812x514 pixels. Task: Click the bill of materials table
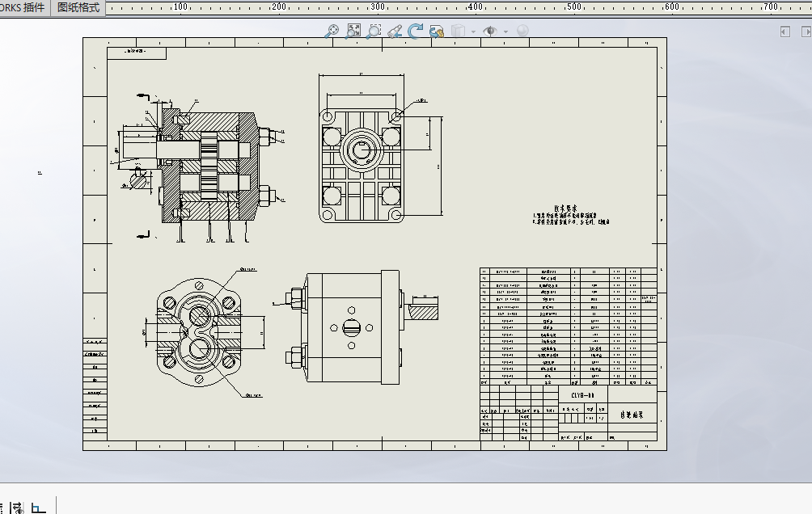568,327
